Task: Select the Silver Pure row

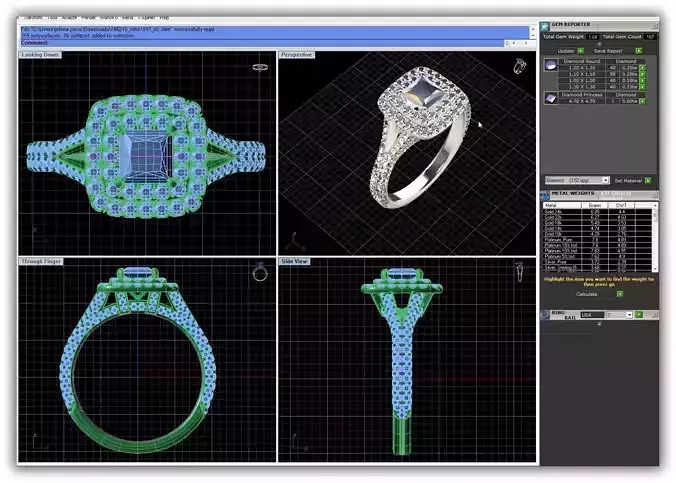Action: (x=597, y=262)
